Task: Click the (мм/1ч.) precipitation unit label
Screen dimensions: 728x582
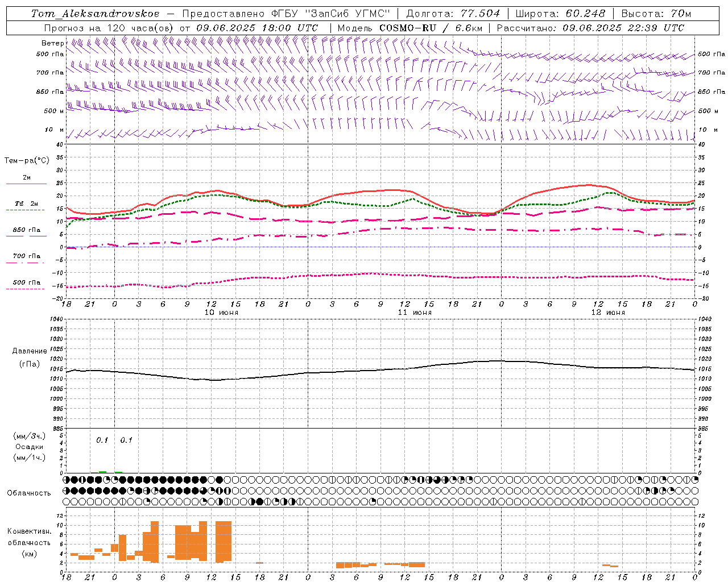Action: [30, 458]
